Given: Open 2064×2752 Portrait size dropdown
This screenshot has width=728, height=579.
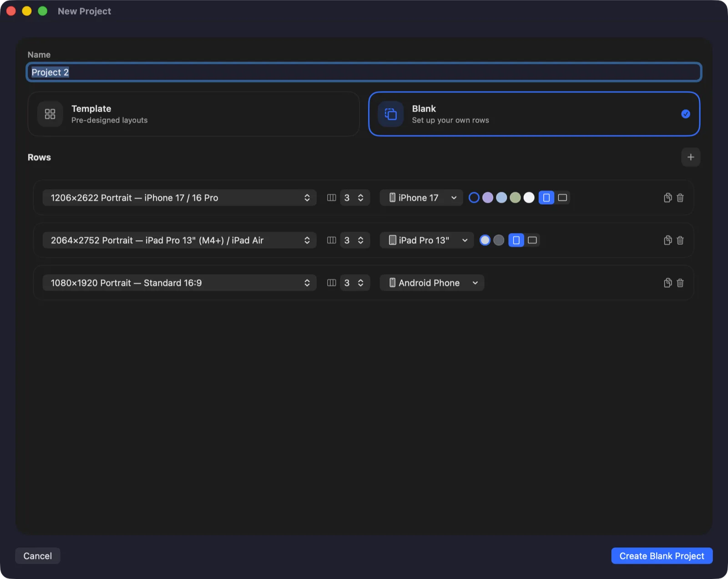Looking at the screenshot, I should tap(180, 240).
